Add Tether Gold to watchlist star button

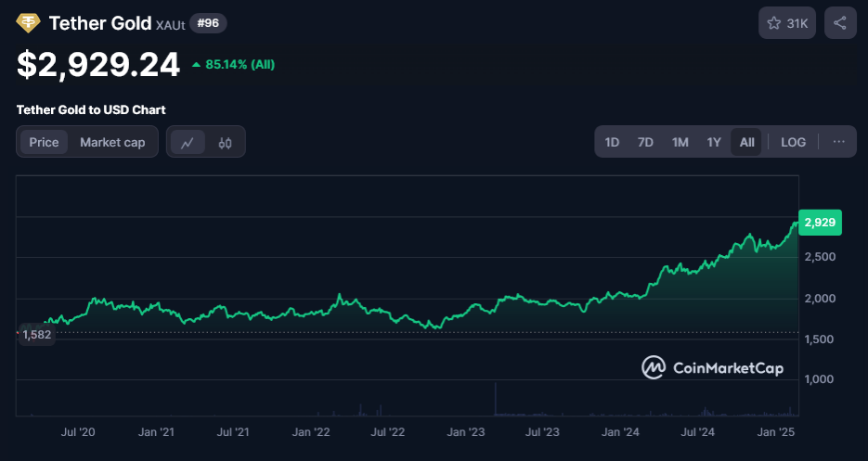[x=786, y=22]
